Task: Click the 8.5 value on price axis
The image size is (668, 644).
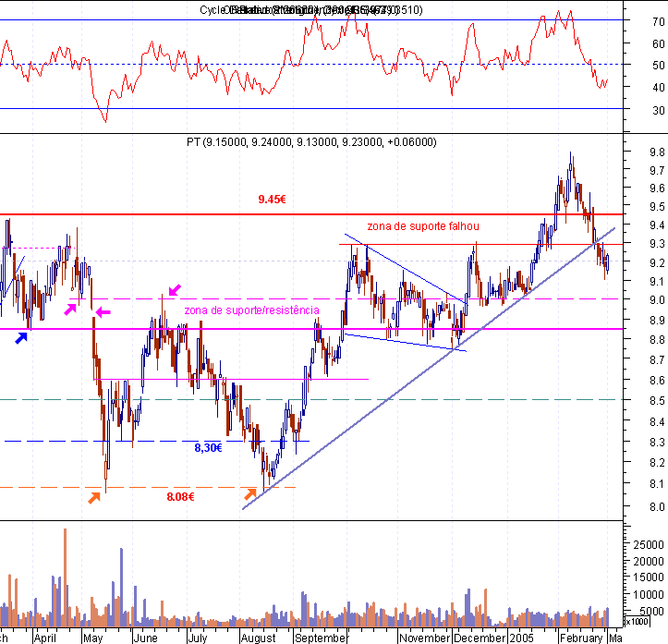Action: click(x=657, y=400)
